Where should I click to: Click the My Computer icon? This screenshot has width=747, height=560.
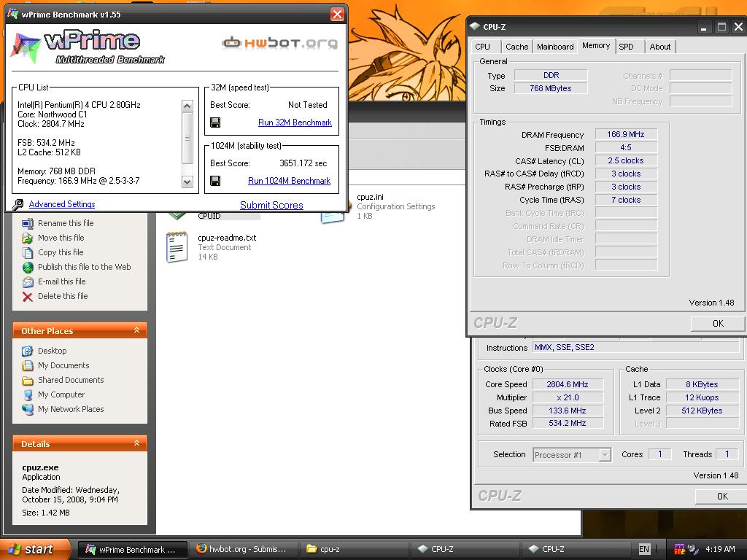[x=28, y=394]
